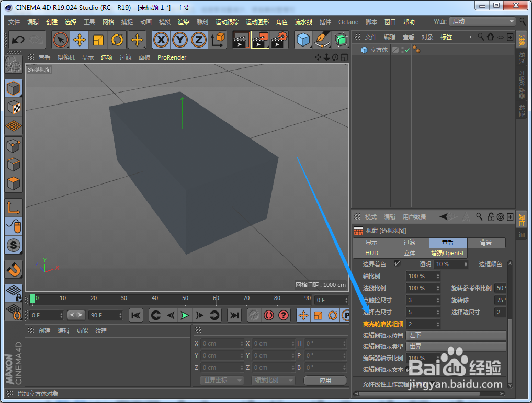Render the current view icon
This screenshot has width=532, height=403.
point(241,40)
